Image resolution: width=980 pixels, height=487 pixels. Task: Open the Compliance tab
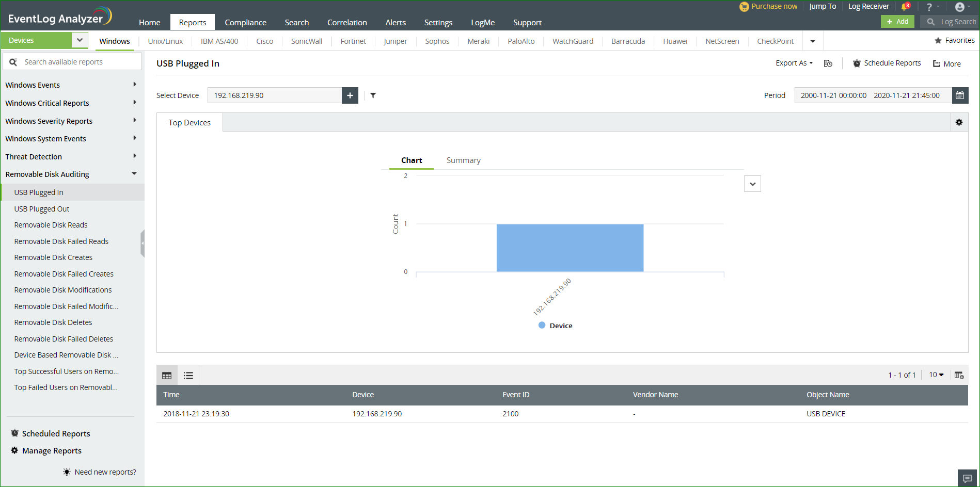246,22
